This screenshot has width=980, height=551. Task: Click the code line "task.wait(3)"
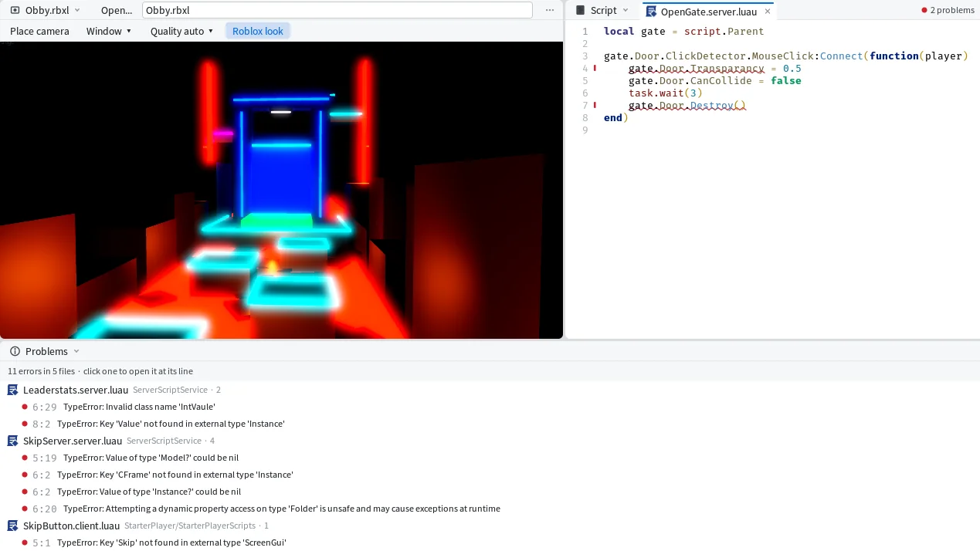pos(665,93)
